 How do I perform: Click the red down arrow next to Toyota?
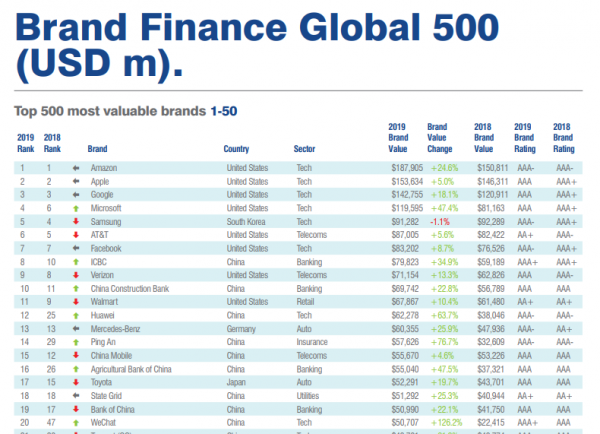[76, 382]
